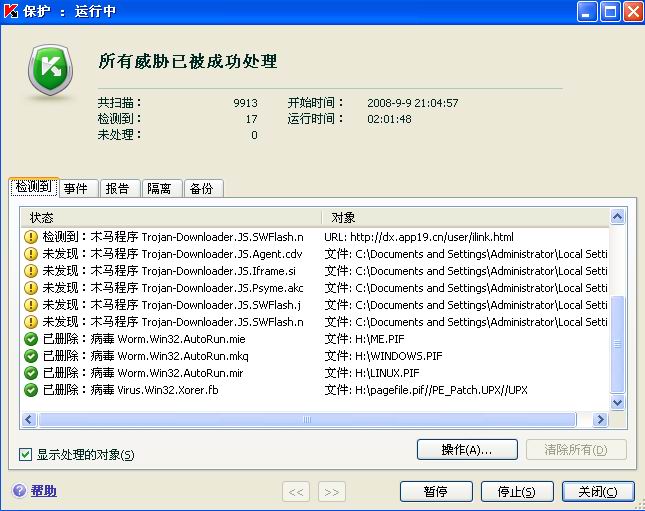Sort by the 状态 column header

click(x=171, y=218)
